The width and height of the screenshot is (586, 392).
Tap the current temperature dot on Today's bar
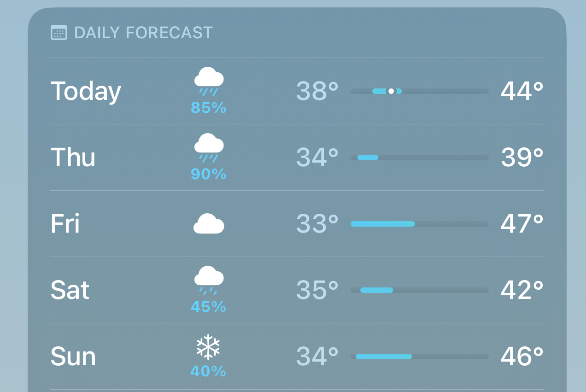tap(391, 91)
